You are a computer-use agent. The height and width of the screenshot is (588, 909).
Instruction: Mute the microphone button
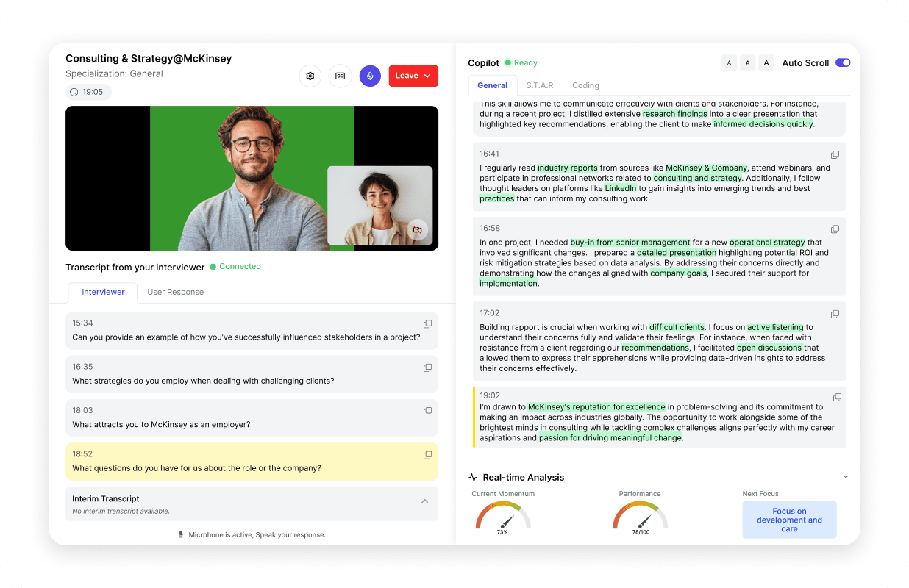click(370, 76)
